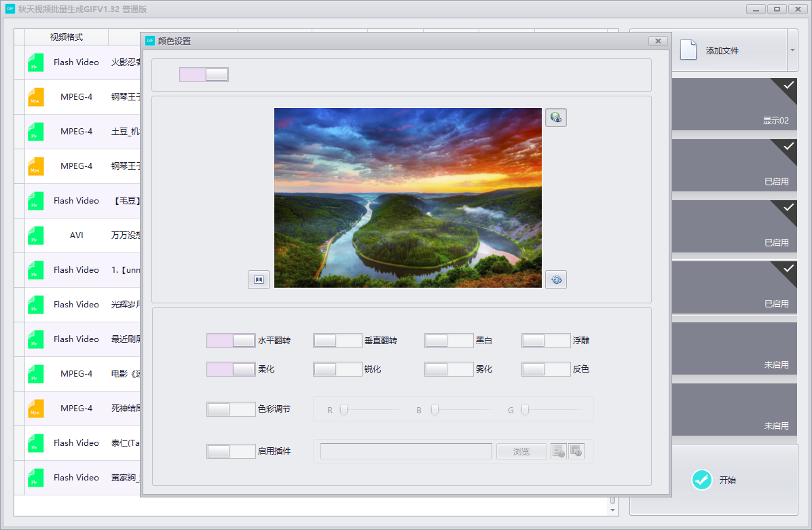Click the green file icon in the 黃家驹 row
Image resolution: width=812 pixels, height=530 pixels.
point(36,478)
